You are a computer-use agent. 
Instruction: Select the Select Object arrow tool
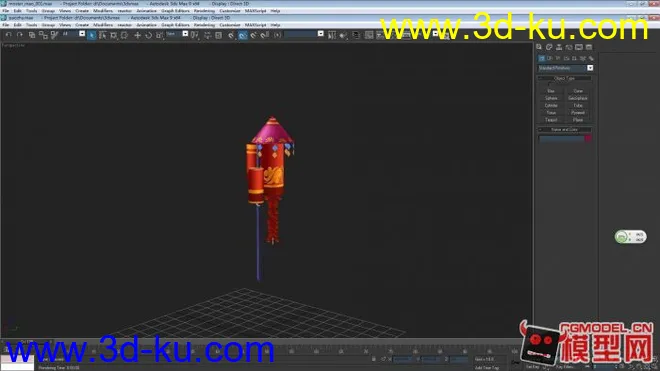pos(92,35)
